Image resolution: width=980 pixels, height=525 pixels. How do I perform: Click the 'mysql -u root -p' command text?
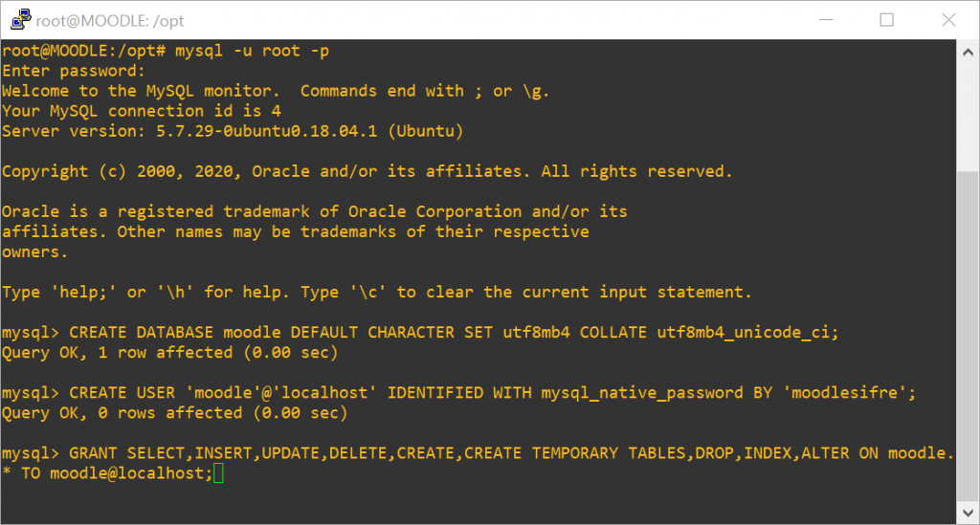(x=252, y=51)
